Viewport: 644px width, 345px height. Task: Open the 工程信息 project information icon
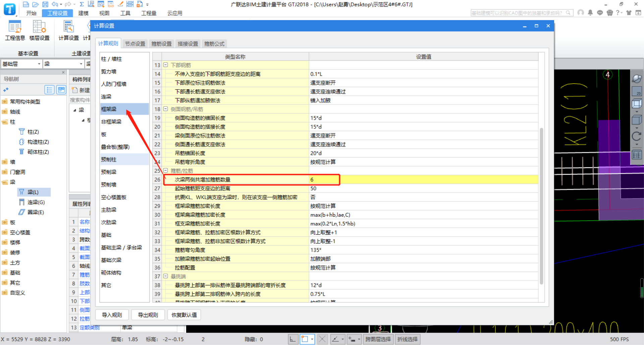click(x=15, y=31)
